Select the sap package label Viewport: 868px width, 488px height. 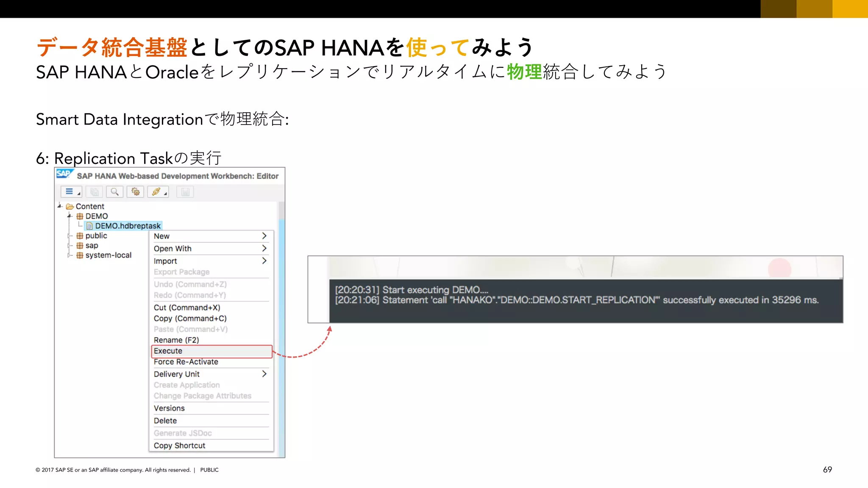92,246
